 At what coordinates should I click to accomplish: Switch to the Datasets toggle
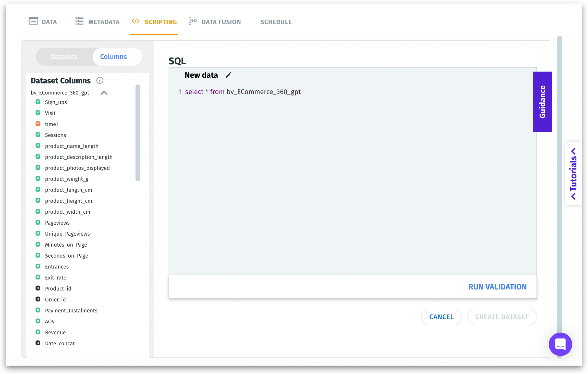(64, 57)
